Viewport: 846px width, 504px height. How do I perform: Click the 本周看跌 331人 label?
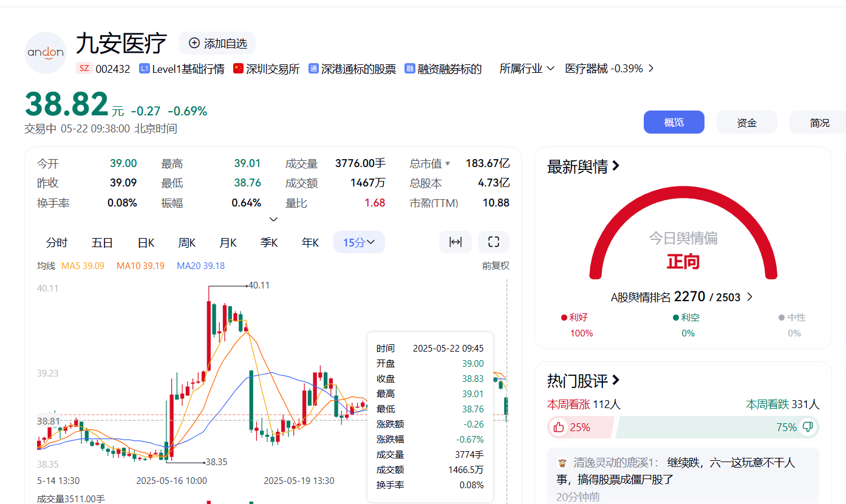(782, 404)
